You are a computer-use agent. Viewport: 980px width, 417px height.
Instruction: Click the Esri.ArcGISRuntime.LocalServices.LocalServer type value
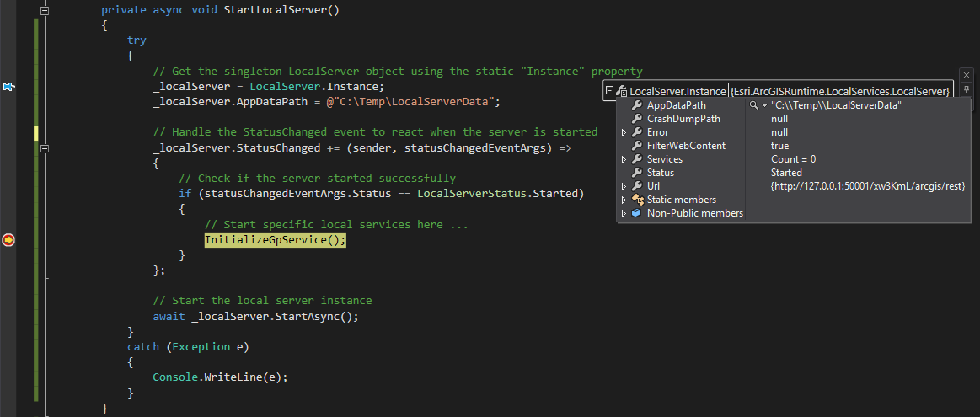[840, 91]
